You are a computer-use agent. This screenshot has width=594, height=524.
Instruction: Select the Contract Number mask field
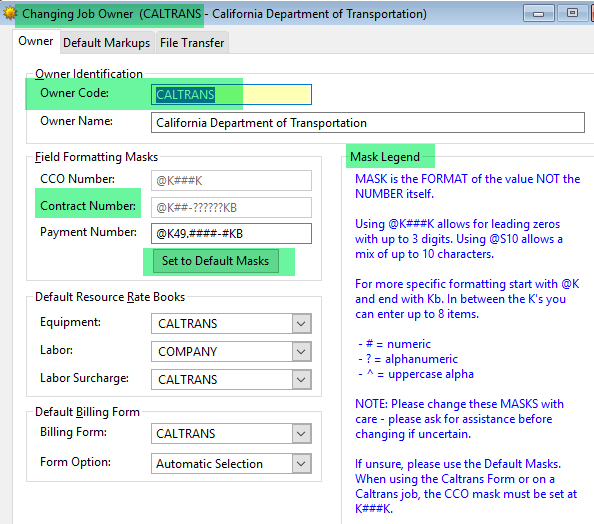(x=231, y=207)
